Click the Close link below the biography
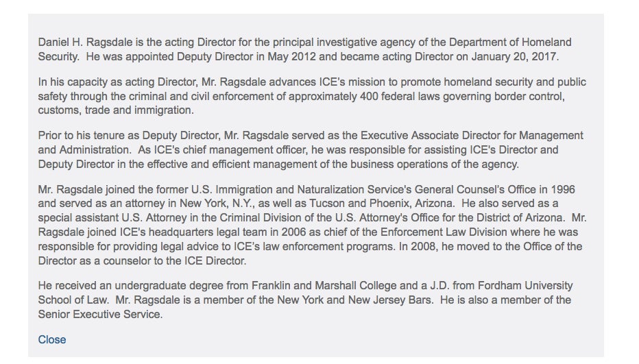The height and width of the screenshot is (364, 639). (x=51, y=339)
